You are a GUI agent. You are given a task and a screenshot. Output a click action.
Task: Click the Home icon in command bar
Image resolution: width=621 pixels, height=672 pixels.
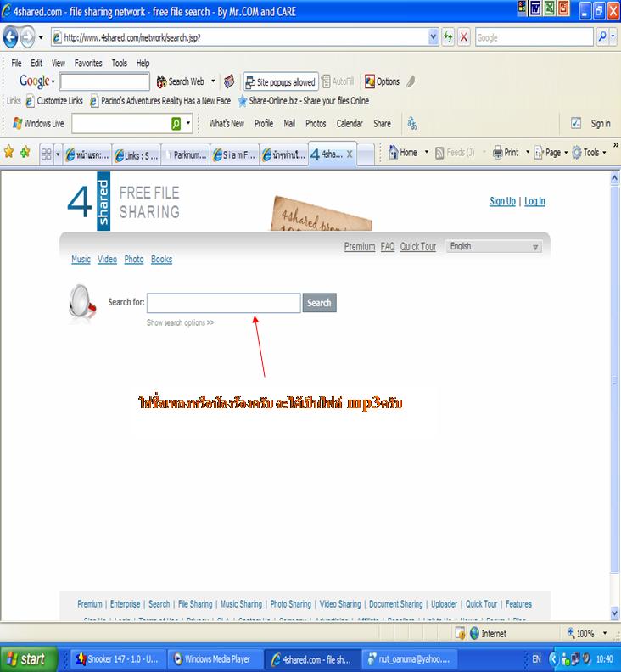pos(394,152)
